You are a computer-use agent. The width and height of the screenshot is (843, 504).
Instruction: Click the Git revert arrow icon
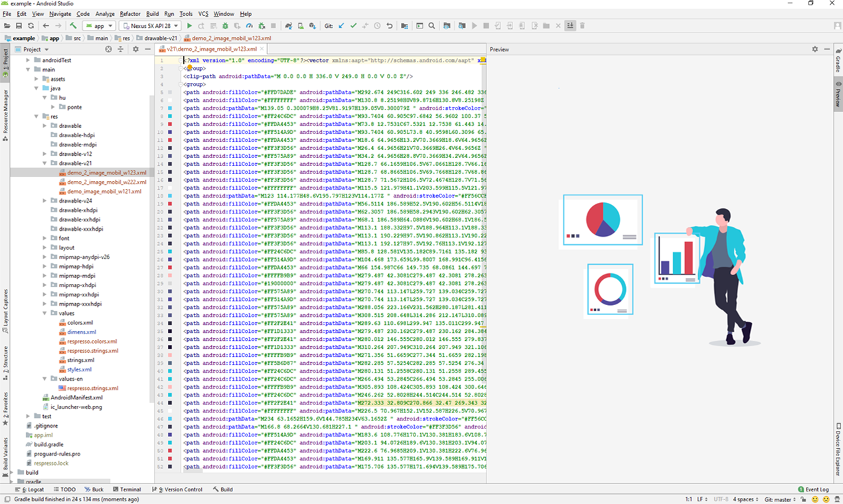(x=389, y=26)
